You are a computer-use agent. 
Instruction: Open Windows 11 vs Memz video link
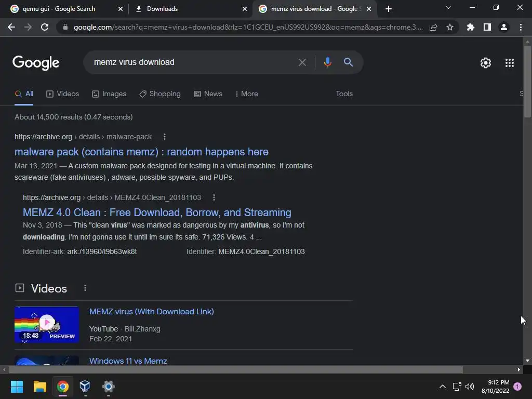coord(128,361)
